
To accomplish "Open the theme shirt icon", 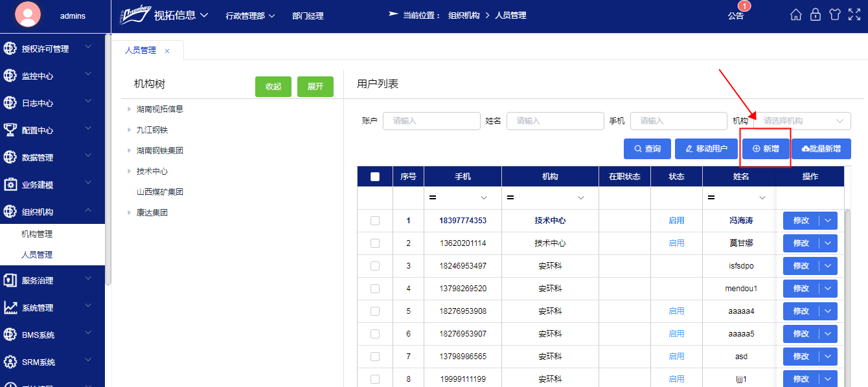I will (834, 15).
